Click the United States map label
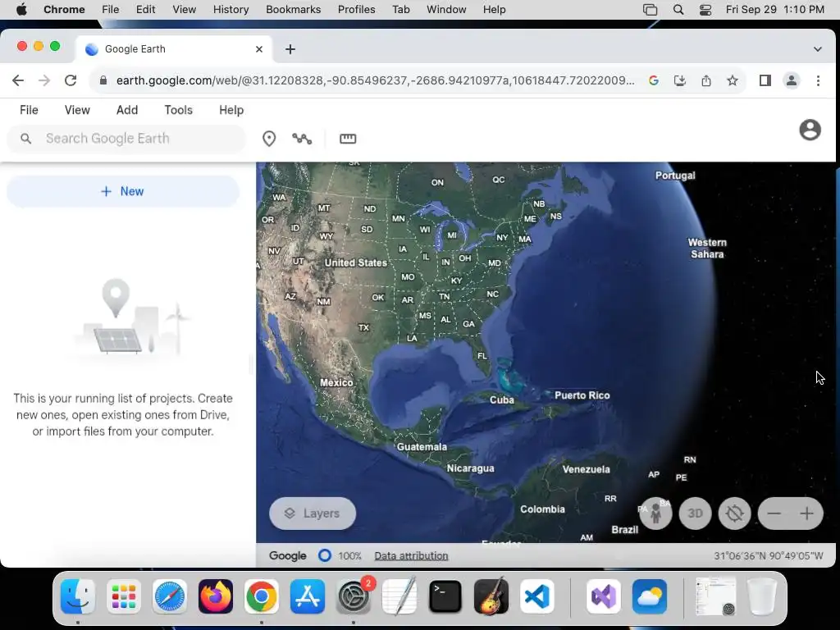 tap(356, 263)
